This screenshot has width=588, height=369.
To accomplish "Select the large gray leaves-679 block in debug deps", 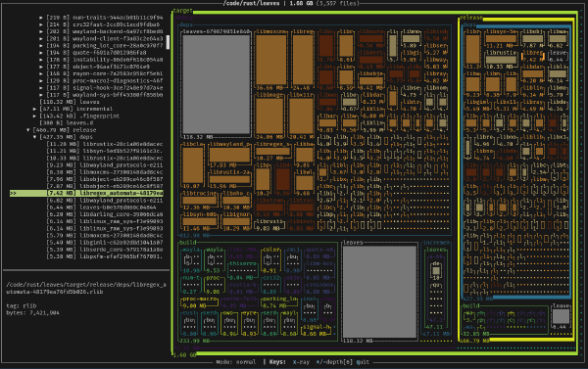I will (x=217, y=84).
